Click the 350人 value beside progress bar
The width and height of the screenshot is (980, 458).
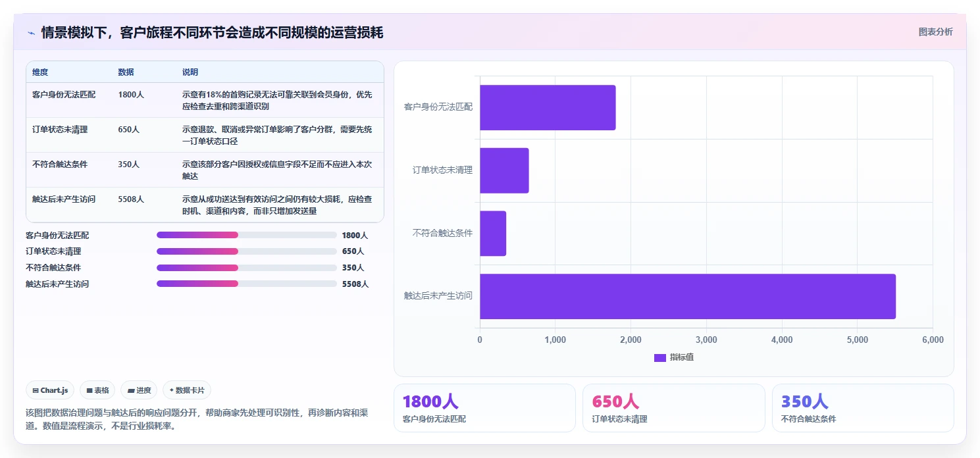pos(353,268)
